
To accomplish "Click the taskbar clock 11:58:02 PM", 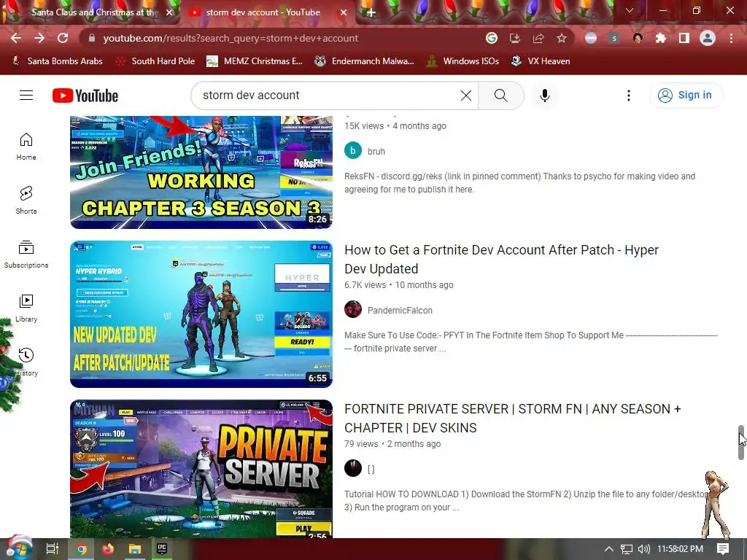I will click(x=680, y=549).
